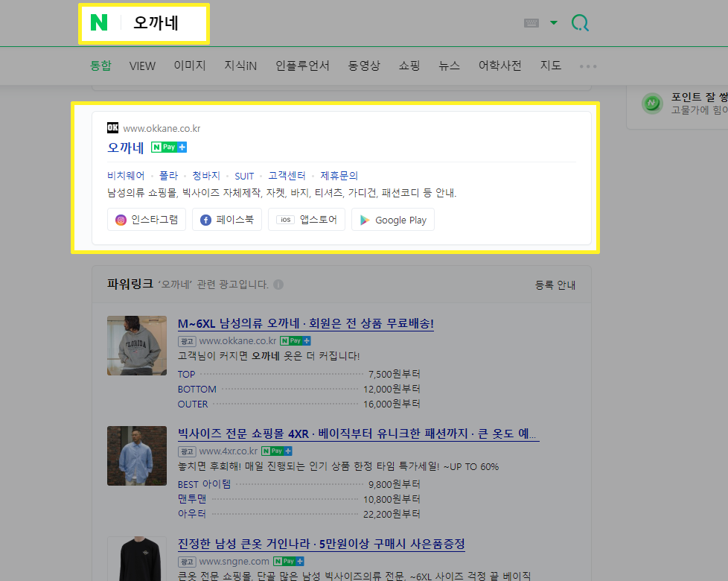Click the N Pay plus badge by 오까네
The image size is (728, 581).
tap(169, 147)
